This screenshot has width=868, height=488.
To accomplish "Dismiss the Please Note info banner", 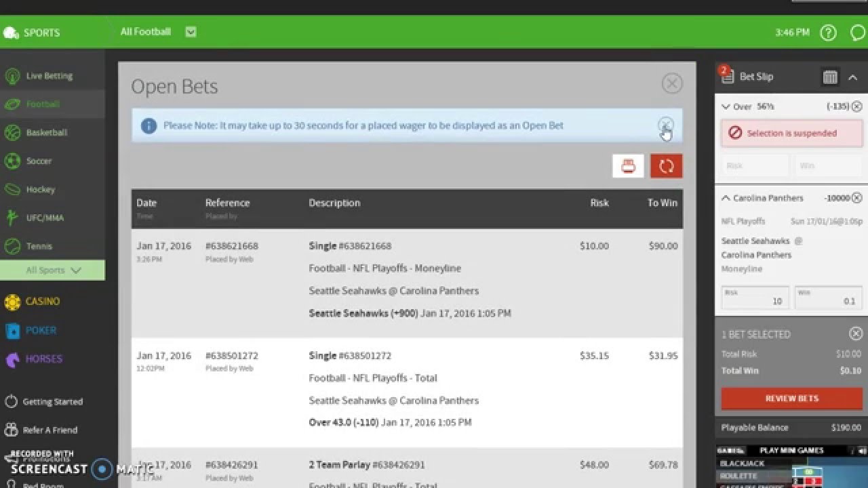I will tap(666, 125).
